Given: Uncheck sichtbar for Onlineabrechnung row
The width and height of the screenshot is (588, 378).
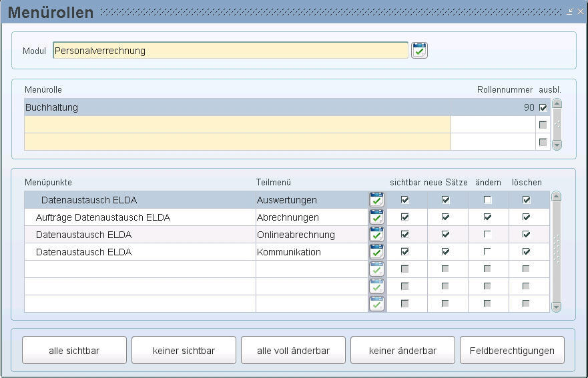Looking at the screenshot, I should click(405, 234).
